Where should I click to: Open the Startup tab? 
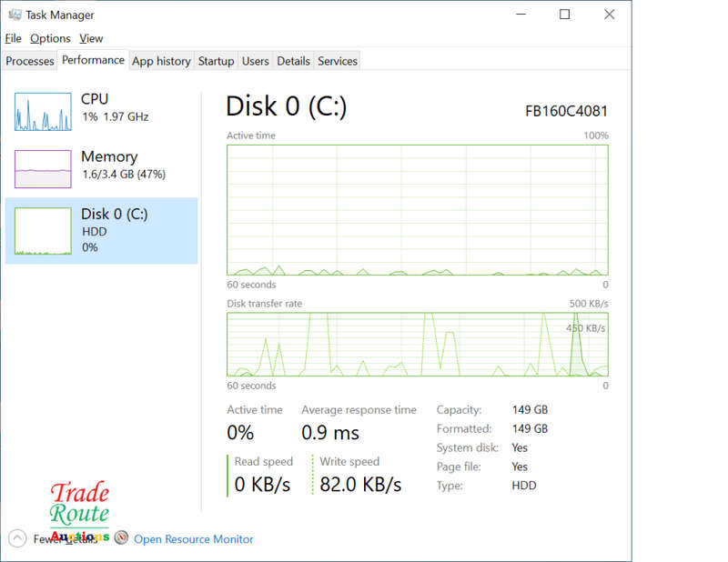216,61
